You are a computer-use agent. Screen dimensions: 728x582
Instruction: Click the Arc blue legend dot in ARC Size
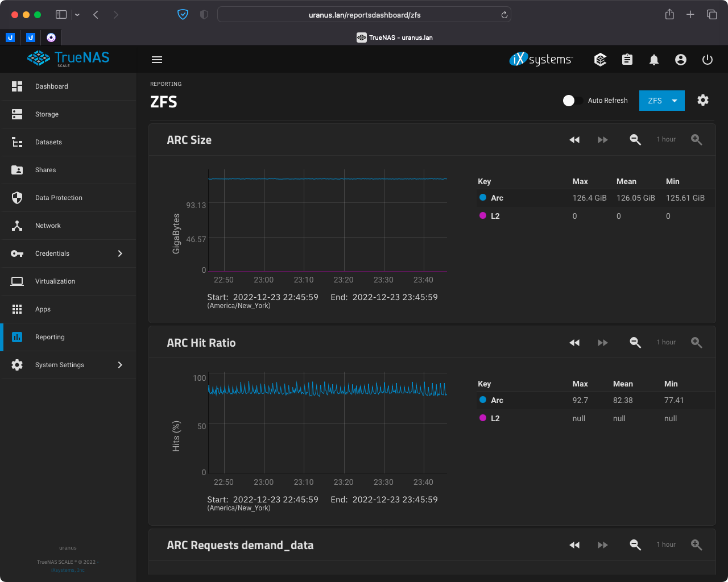point(483,197)
